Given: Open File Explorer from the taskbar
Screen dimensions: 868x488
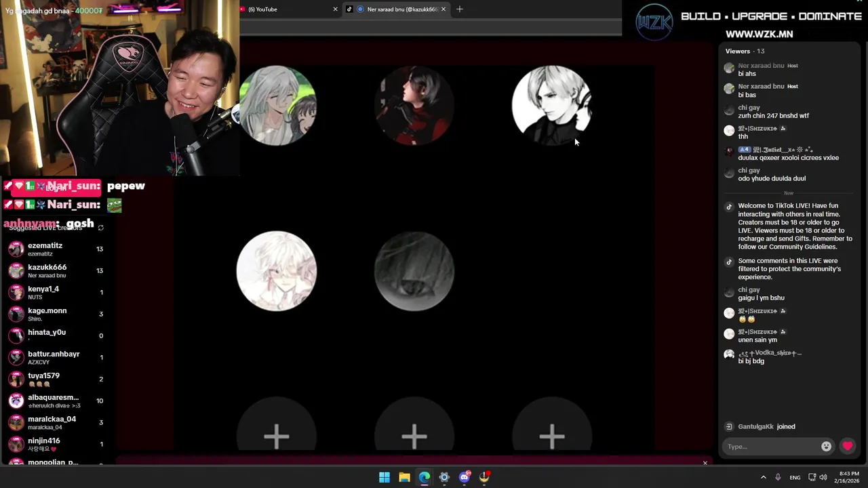Looking at the screenshot, I should (404, 477).
